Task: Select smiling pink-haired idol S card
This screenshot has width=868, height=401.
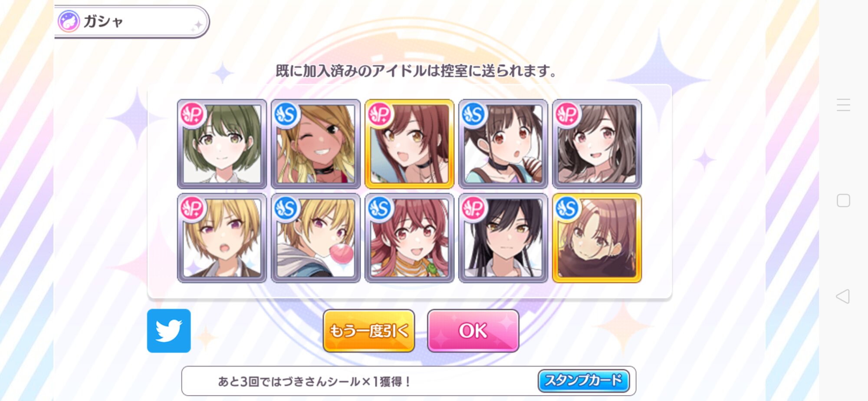Action: (409, 238)
